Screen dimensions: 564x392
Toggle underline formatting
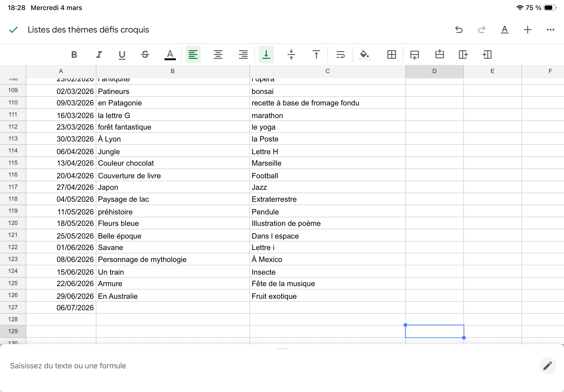click(x=122, y=54)
